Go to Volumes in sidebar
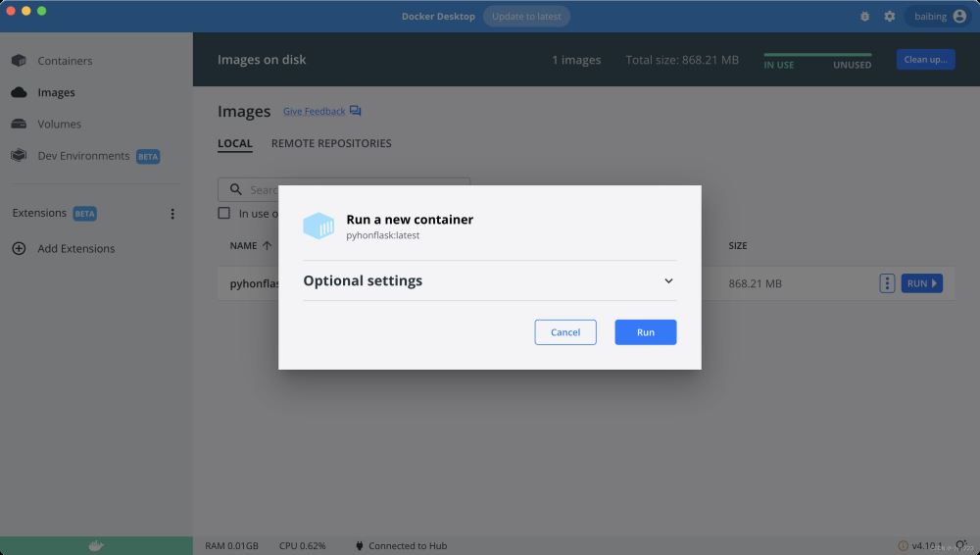The width and height of the screenshot is (980, 555). coord(60,124)
